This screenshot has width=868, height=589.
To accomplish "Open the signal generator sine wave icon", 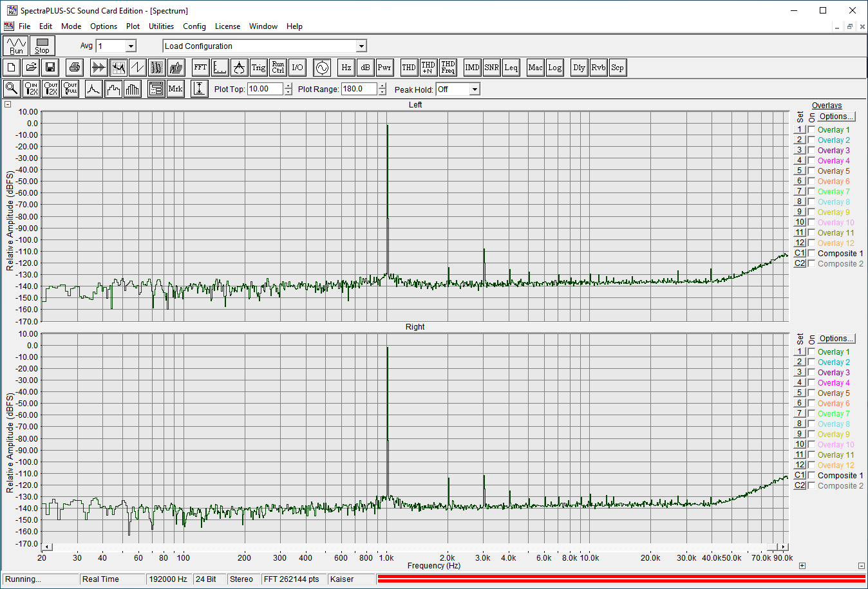I will coord(322,68).
